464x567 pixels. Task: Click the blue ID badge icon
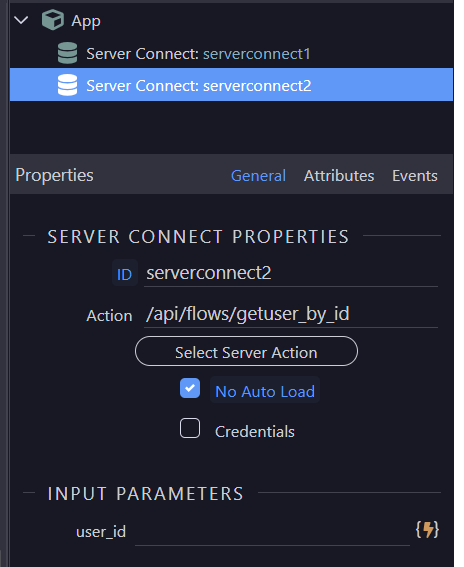tap(124, 274)
